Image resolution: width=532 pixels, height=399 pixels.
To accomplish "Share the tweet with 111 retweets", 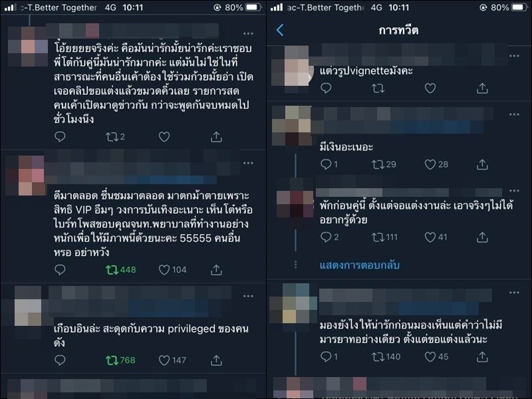I will (x=482, y=237).
